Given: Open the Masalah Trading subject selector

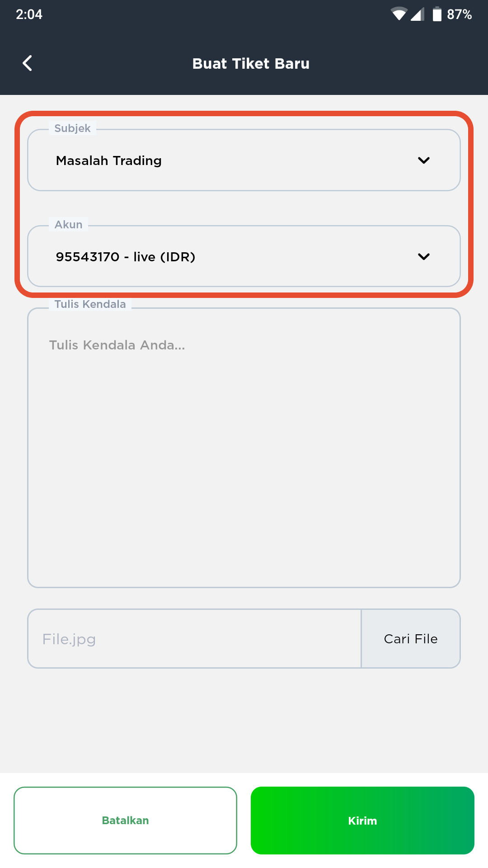Looking at the screenshot, I should (244, 160).
